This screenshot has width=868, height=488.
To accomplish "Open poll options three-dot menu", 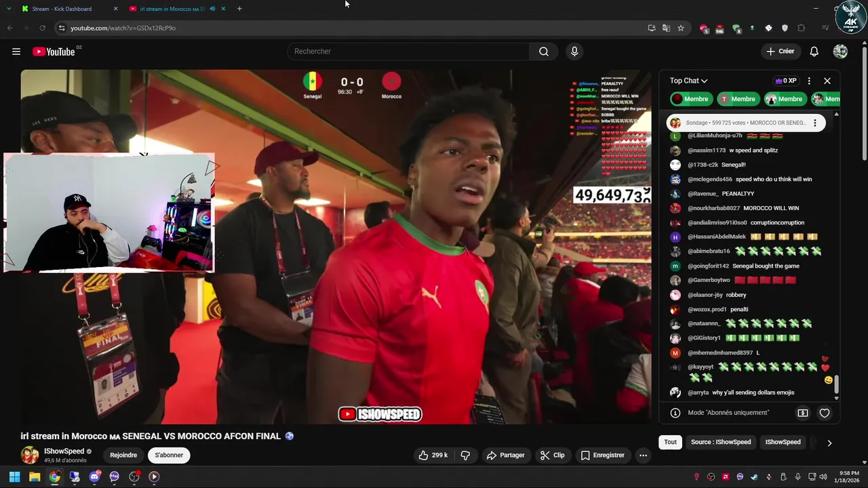I will [x=815, y=123].
